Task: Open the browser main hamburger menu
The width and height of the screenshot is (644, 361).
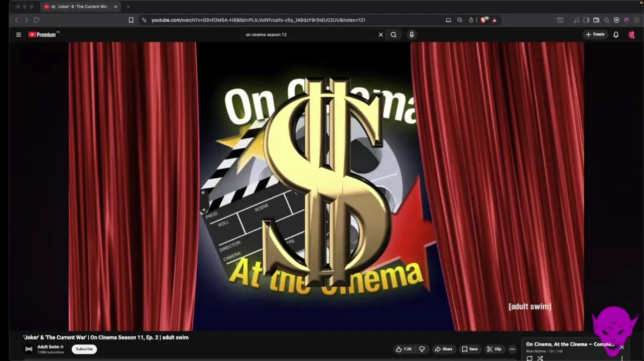Action: click(x=636, y=20)
